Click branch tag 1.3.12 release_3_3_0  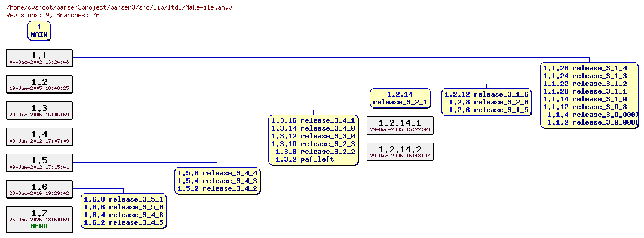pyautogui.click(x=314, y=136)
